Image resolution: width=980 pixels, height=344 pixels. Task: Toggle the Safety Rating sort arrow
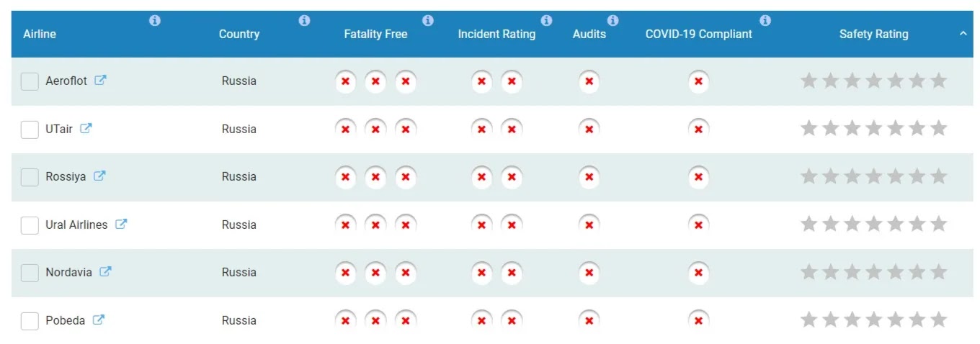(x=963, y=34)
